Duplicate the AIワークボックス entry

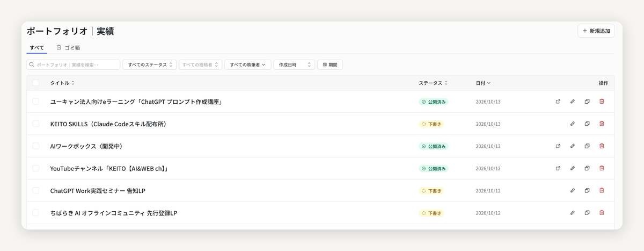[587, 146]
